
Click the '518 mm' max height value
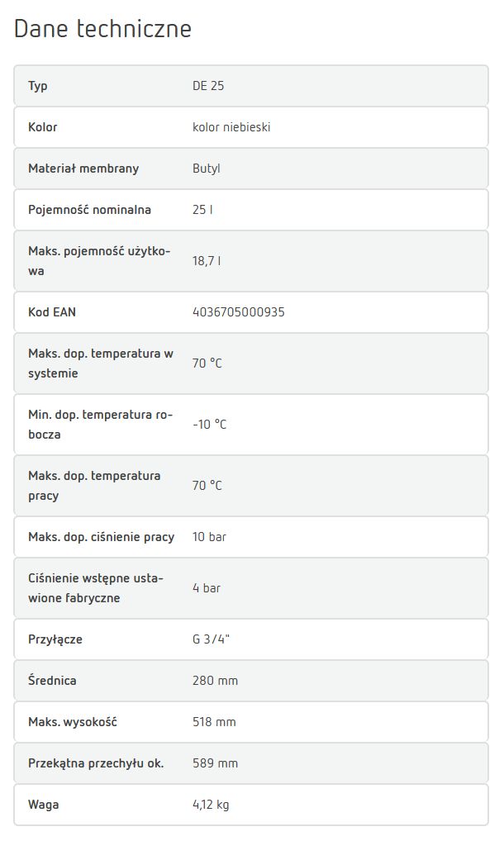click(214, 722)
